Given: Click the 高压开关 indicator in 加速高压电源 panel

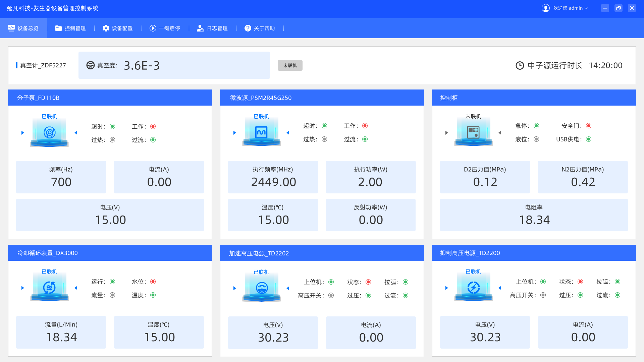Looking at the screenshot, I should click(331, 295).
